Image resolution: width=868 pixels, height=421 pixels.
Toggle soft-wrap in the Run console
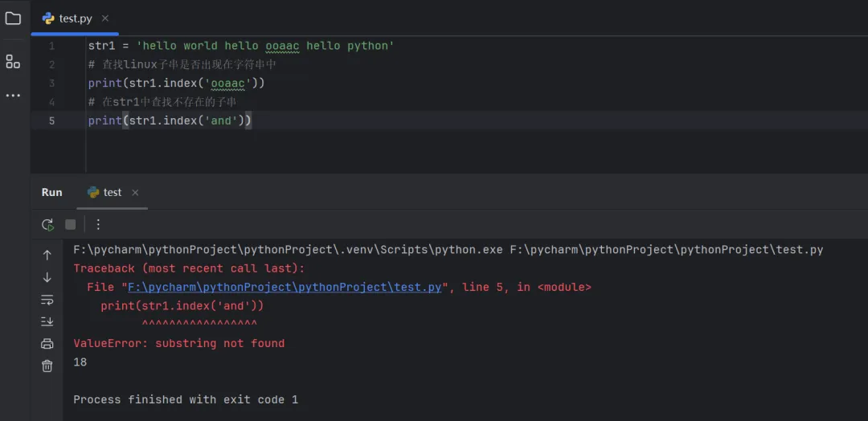pyautogui.click(x=47, y=300)
